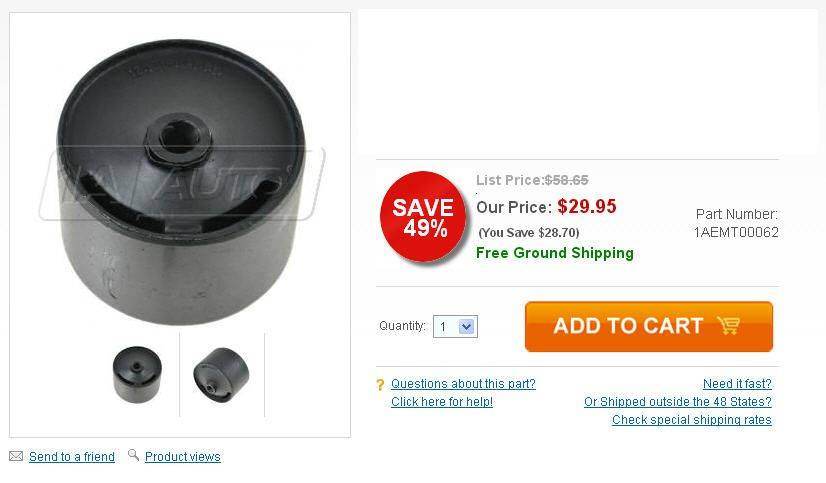Click Or Shipped outside the 48 States? link
Screen dimensions: 826x483
coord(678,402)
